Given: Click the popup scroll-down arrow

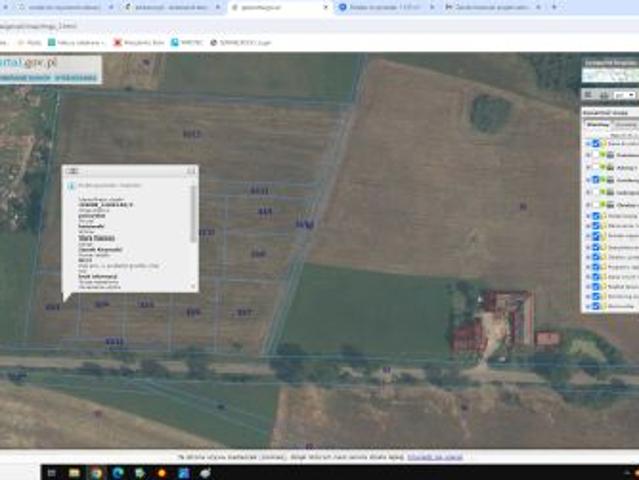Looking at the screenshot, I should point(193,286).
